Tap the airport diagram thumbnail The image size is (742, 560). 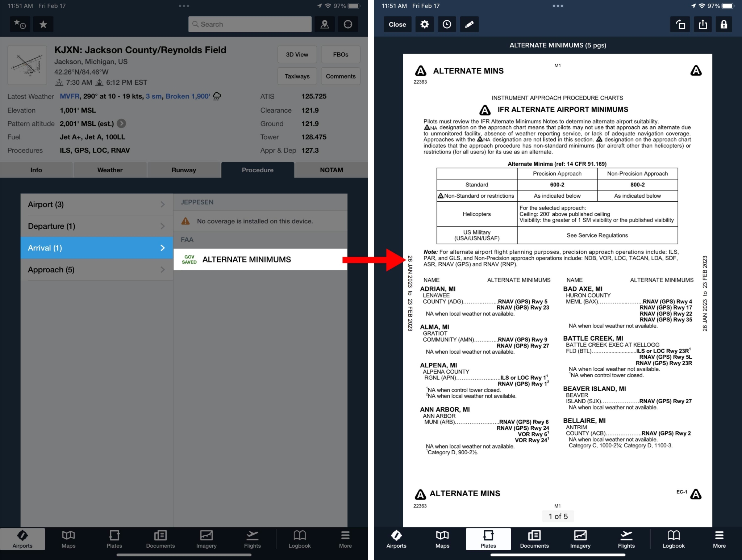point(27,65)
